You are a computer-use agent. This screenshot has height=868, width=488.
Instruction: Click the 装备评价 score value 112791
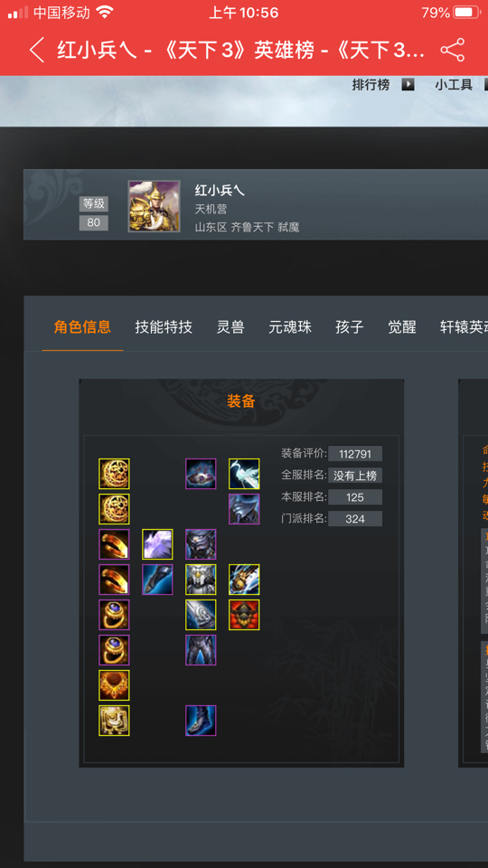354,454
